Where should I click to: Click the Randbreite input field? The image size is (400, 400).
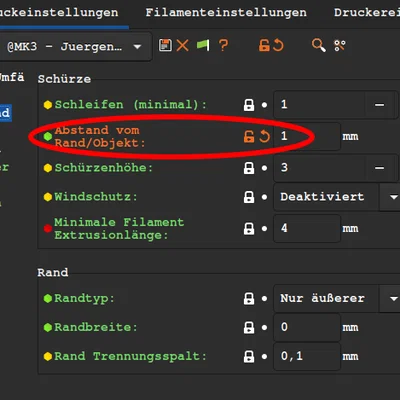coord(307,327)
